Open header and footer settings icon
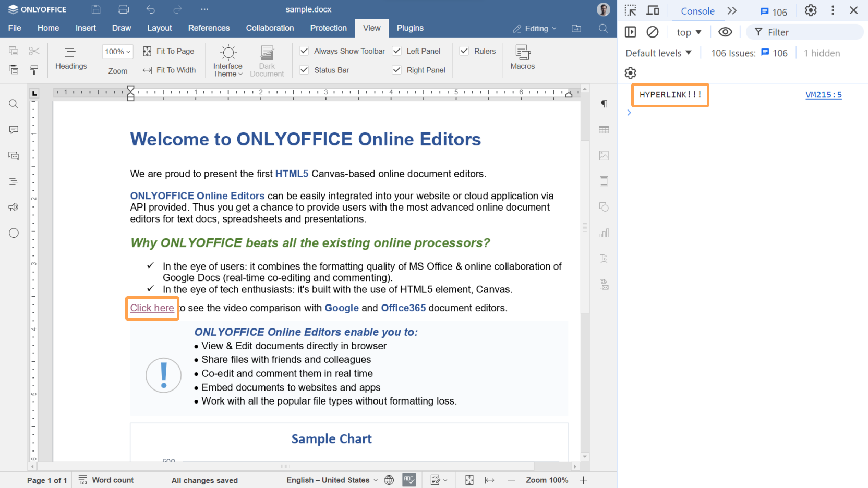 tap(604, 181)
